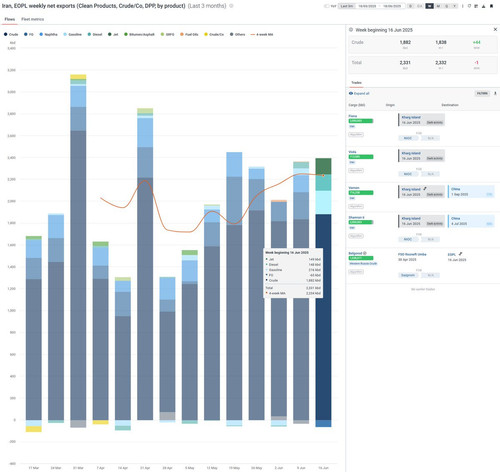
Task: Toggle DPP series in legend
Action: click(167, 34)
